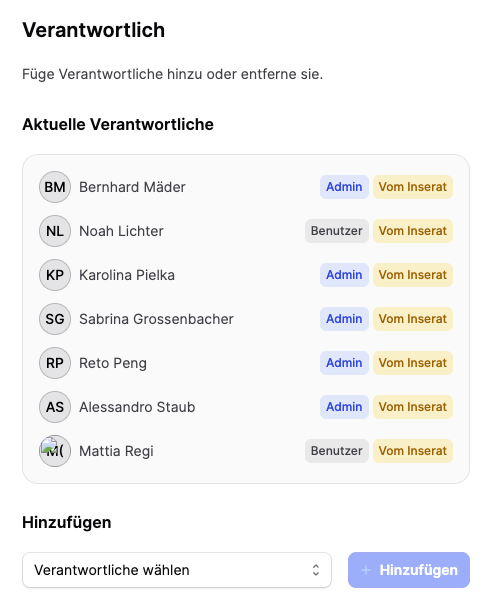The image size is (489, 610).
Task: Click Mattia Regi's broken avatar image
Action: click(x=55, y=450)
